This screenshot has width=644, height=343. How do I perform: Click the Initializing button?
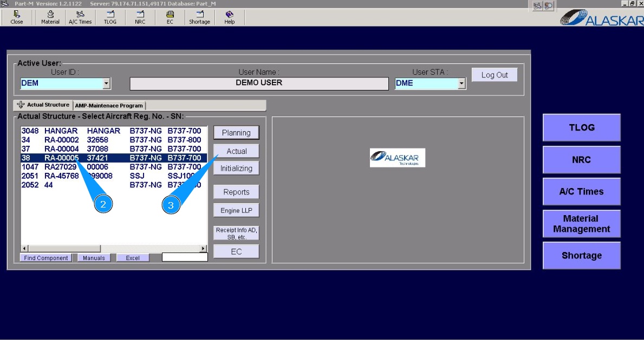(x=236, y=169)
